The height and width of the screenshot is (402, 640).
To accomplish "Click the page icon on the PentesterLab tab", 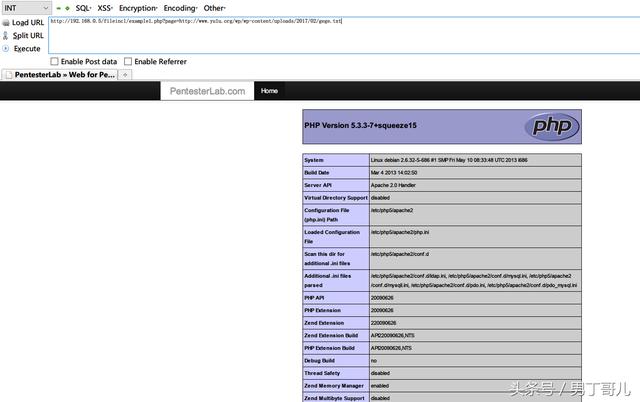I will [x=9, y=75].
